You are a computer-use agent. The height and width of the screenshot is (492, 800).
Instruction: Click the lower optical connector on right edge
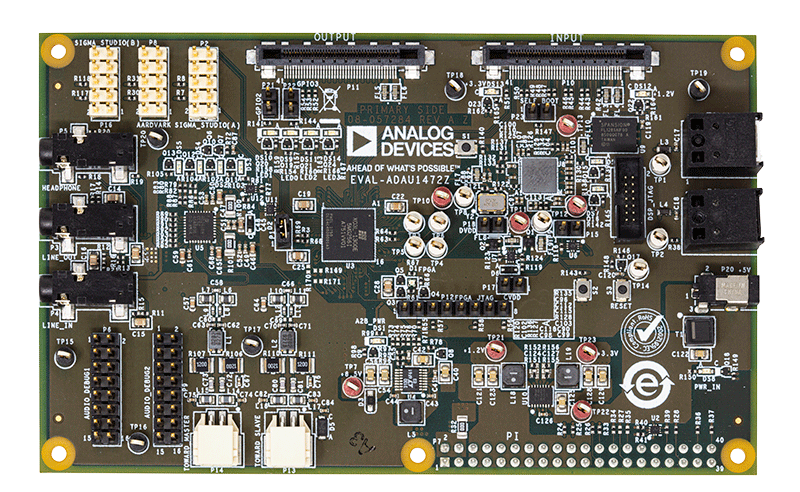(723, 222)
